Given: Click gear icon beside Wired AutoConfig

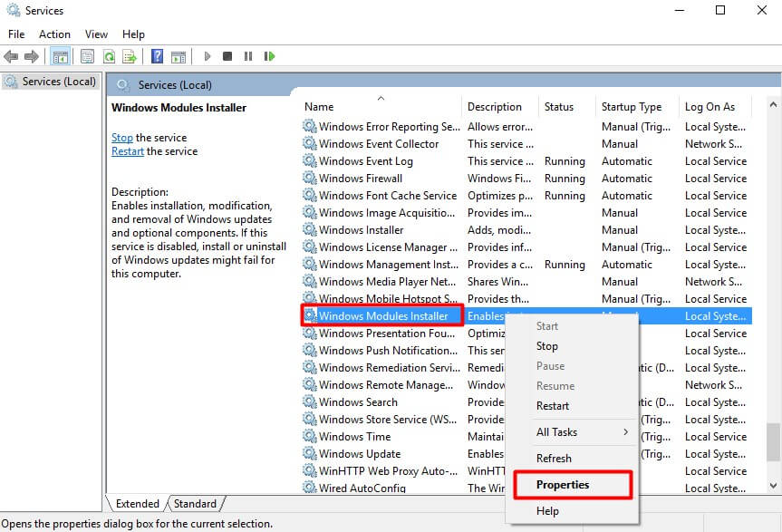Looking at the screenshot, I should coord(310,487).
